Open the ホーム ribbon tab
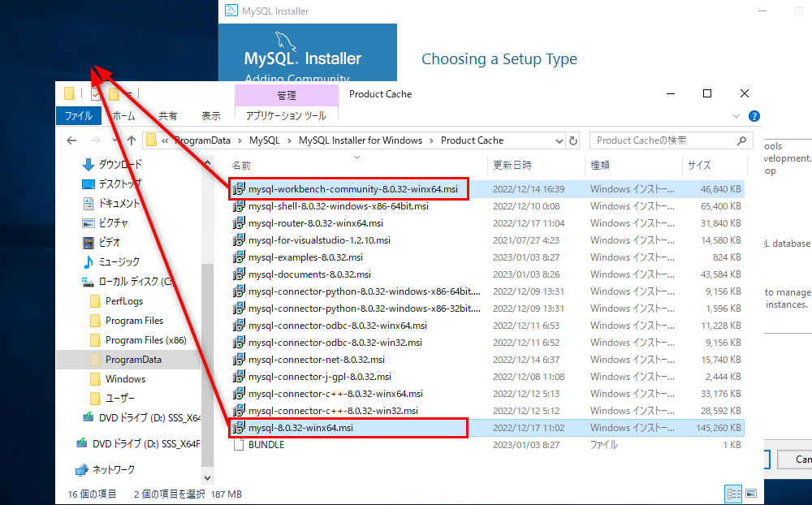The width and height of the screenshot is (812, 505). coord(123,116)
